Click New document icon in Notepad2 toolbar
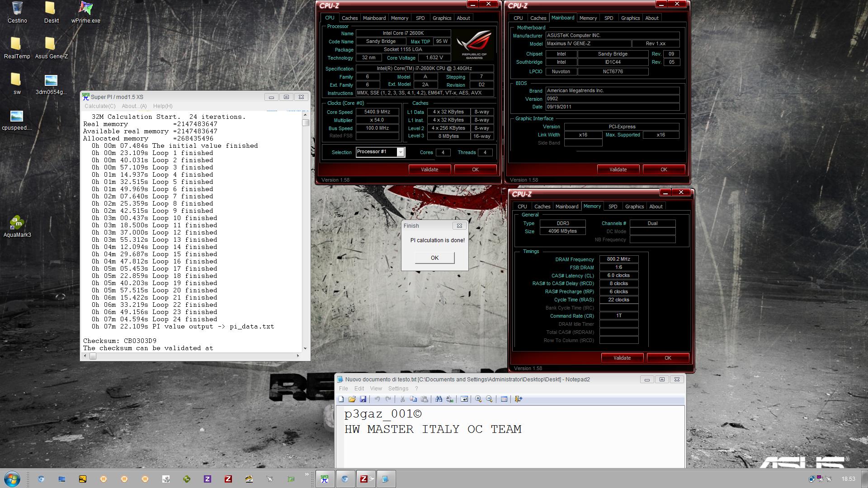The width and height of the screenshot is (868, 488). pyautogui.click(x=341, y=399)
